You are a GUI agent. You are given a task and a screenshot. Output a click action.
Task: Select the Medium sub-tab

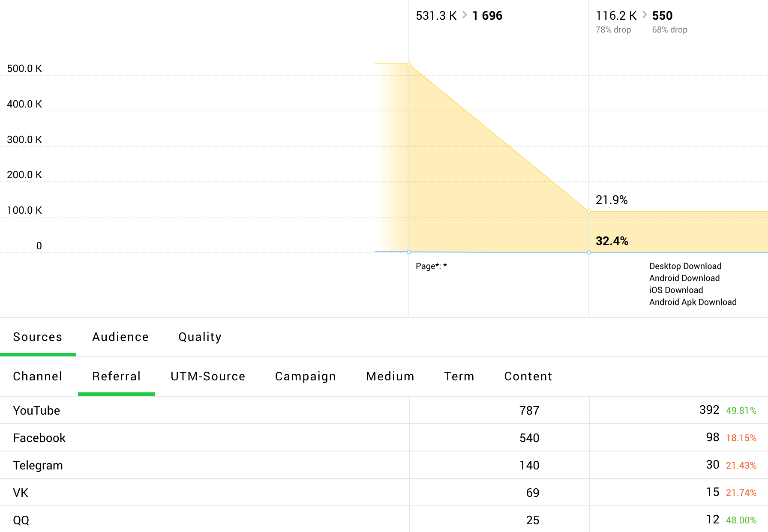click(x=390, y=376)
